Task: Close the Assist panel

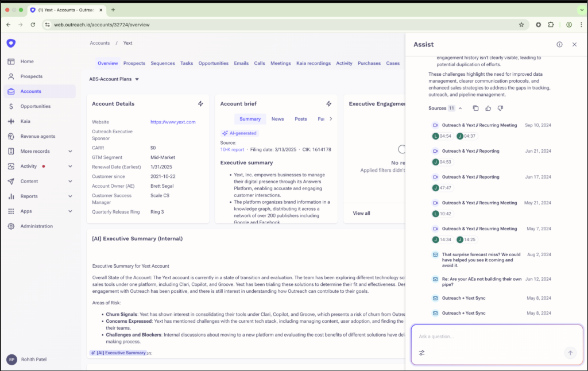Action: click(574, 44)
